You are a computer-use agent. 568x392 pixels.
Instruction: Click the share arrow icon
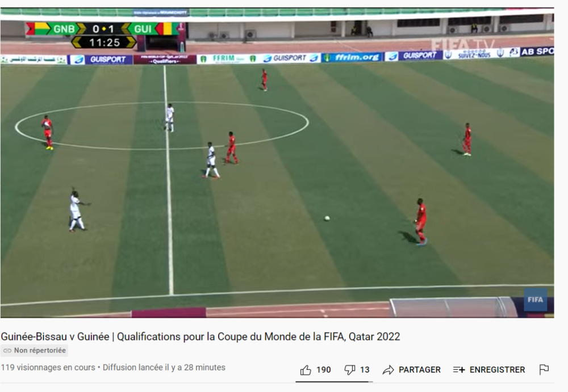(x=388, y=370)
